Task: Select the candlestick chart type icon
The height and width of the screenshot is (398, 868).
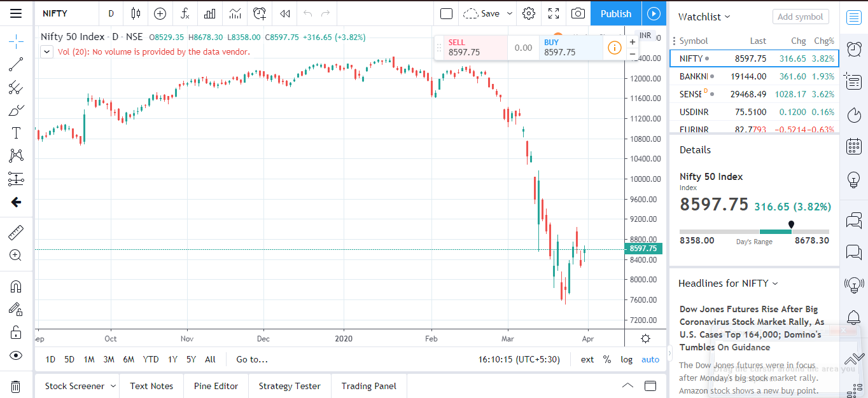Action: (135, 13)
